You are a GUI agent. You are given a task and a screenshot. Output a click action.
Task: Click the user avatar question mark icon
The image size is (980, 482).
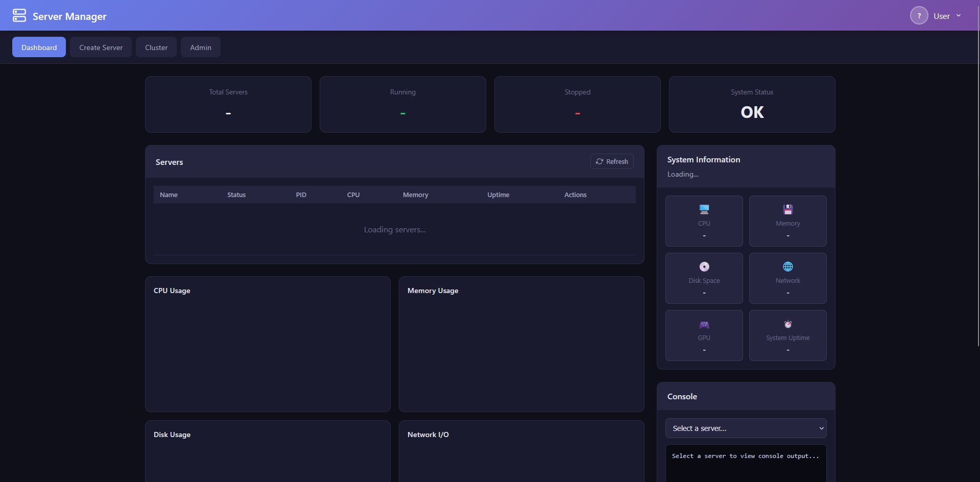[919, 16]
